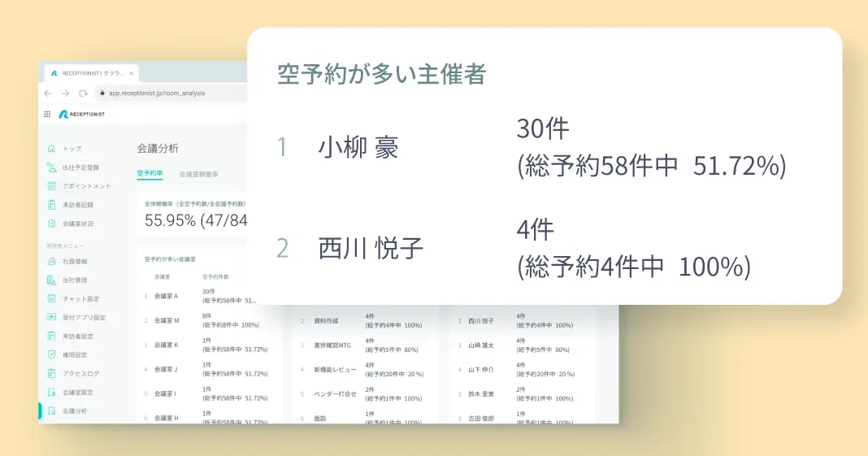Screen dimensions: 868x456
Task: Open the 来訪者記録 sidebar icon
Action: pyautogui.click(x=51, y=205)
